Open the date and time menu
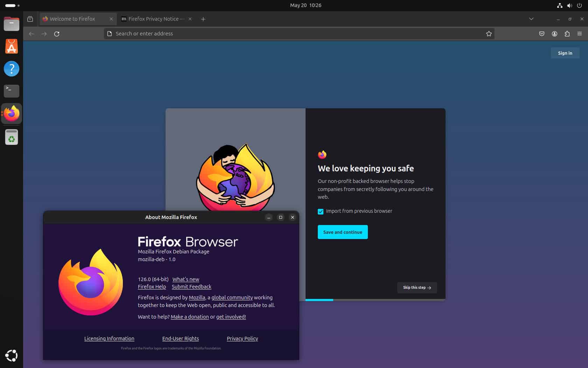Image resolution: width=588 pixels, height=368 pixels. [x=306, y=5]
